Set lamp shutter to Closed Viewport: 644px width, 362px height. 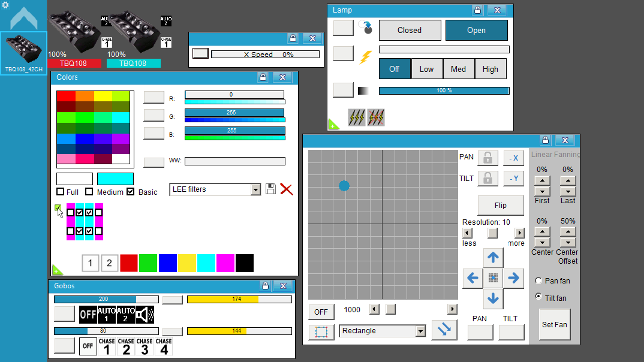click(x=410, y=31)
